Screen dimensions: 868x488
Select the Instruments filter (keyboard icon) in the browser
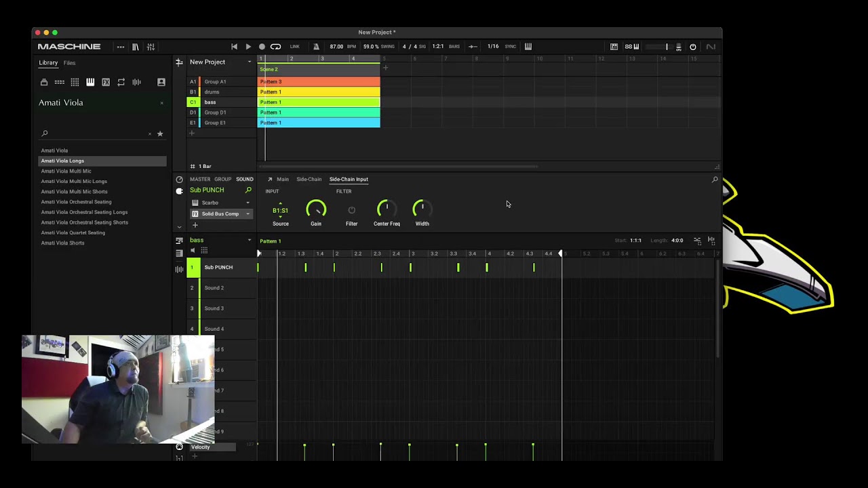[90, 82]
